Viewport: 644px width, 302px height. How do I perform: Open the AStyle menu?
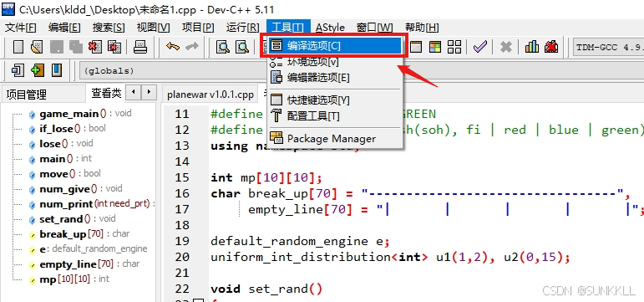330,28
